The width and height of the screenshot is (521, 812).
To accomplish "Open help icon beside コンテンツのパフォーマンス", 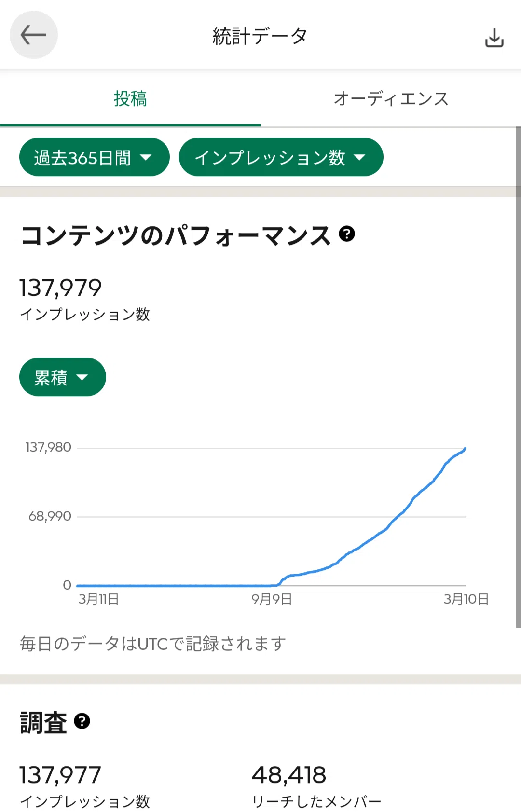I will 347,234.
